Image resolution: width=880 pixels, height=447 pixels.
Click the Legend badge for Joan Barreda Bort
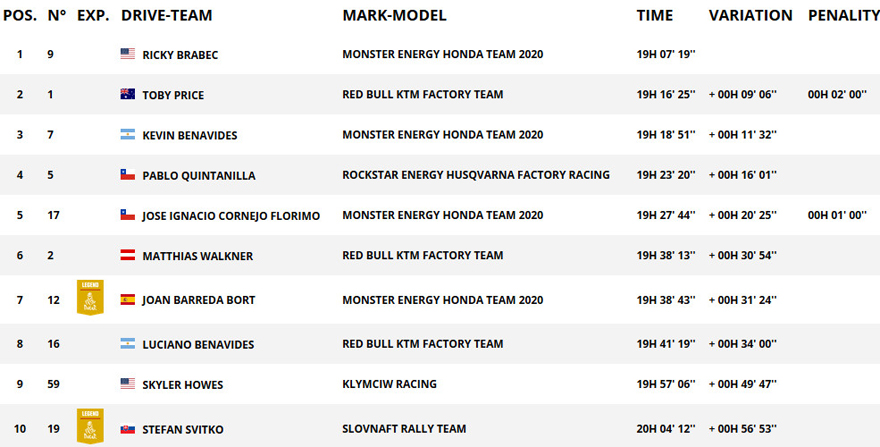tap(90, 298)
